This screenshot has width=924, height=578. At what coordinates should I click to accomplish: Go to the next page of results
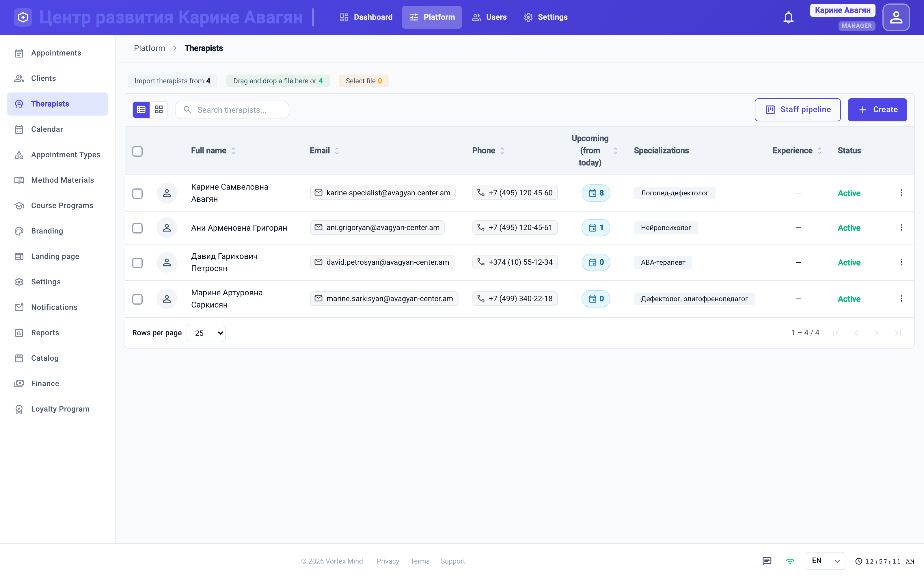point(877,333)
